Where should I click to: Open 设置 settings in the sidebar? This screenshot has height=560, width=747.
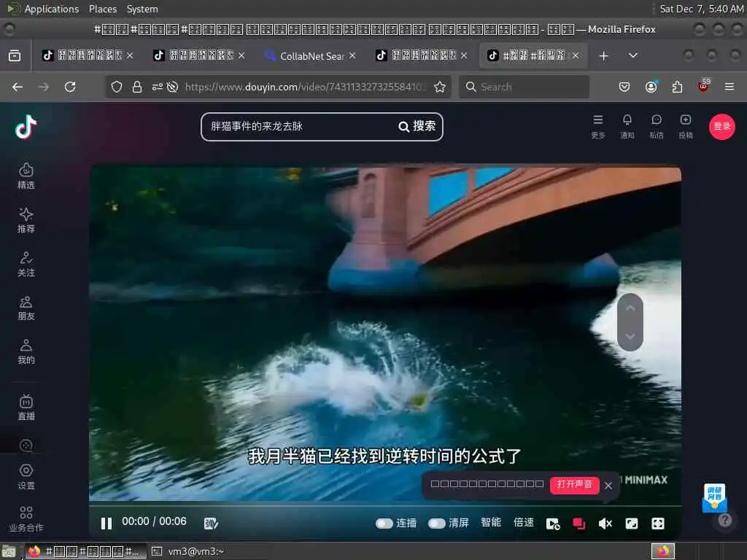point(26,477)
